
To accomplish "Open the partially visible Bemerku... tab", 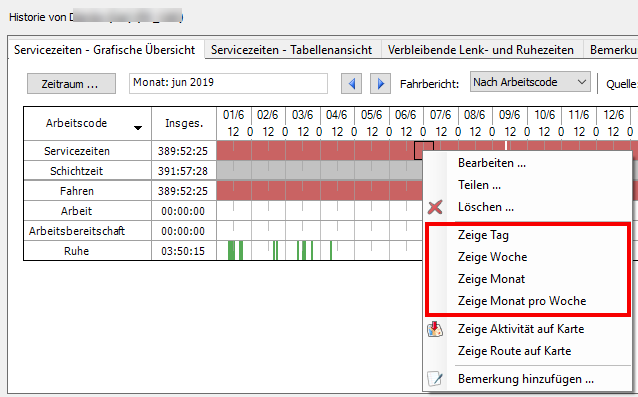I will (x=611, y=50).
